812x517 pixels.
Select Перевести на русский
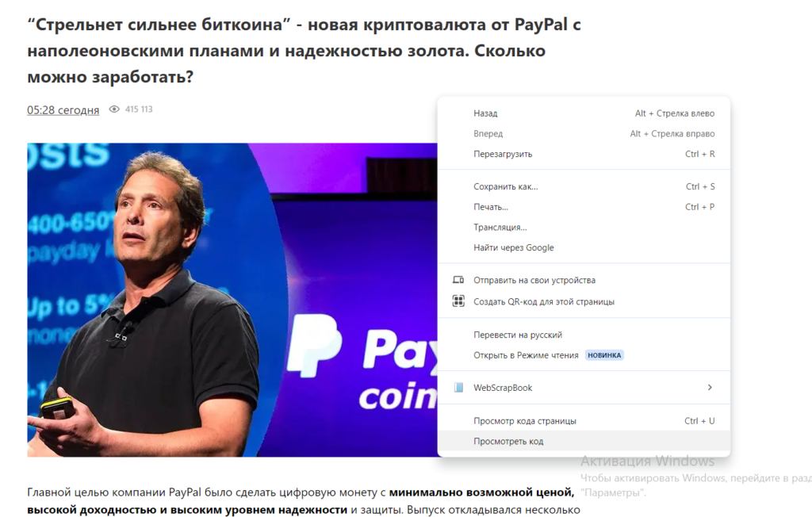(584, 335)
